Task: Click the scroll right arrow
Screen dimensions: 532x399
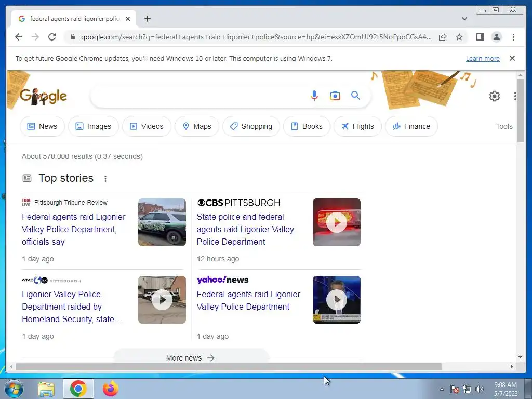Action: (512, 366)
